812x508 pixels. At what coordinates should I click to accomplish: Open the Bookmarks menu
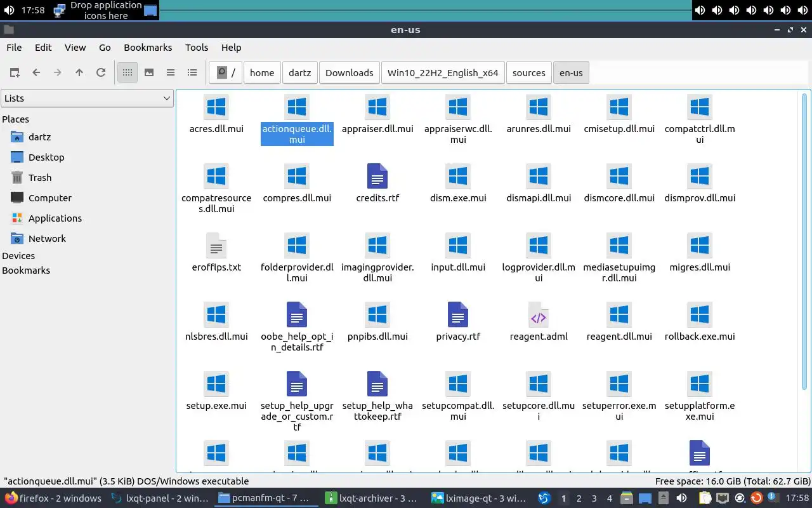[x=148, y=47]
